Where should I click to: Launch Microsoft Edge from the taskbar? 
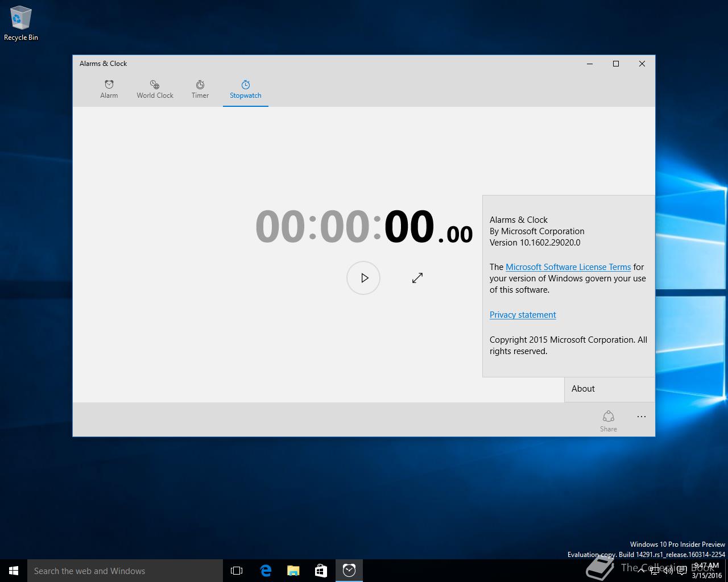[x=265, y=571]
